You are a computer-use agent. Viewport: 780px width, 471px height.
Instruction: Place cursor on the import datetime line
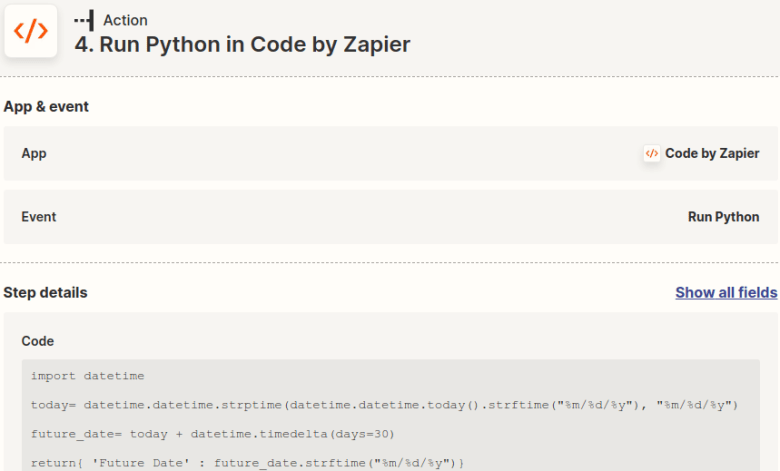click(88, 376)
